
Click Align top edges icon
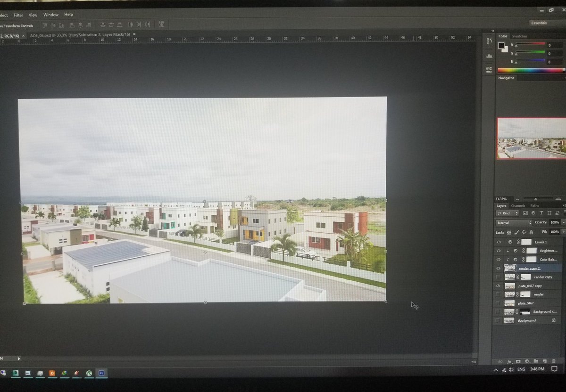45,25
